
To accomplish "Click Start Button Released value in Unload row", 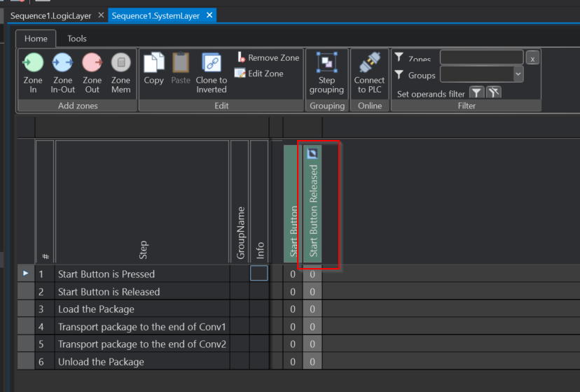I will 312,362.
